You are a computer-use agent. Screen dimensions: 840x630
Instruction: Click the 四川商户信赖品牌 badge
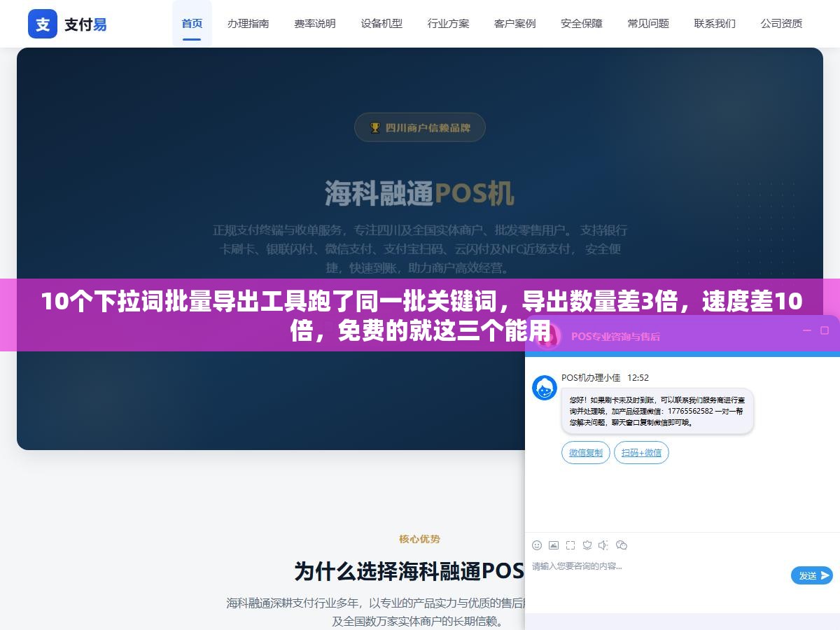(420, 127)
